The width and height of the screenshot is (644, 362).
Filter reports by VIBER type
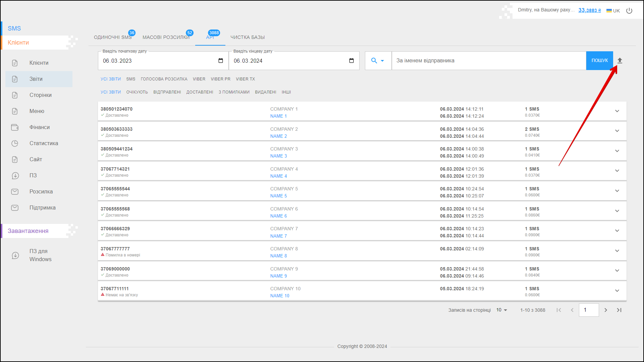[199, 79]
